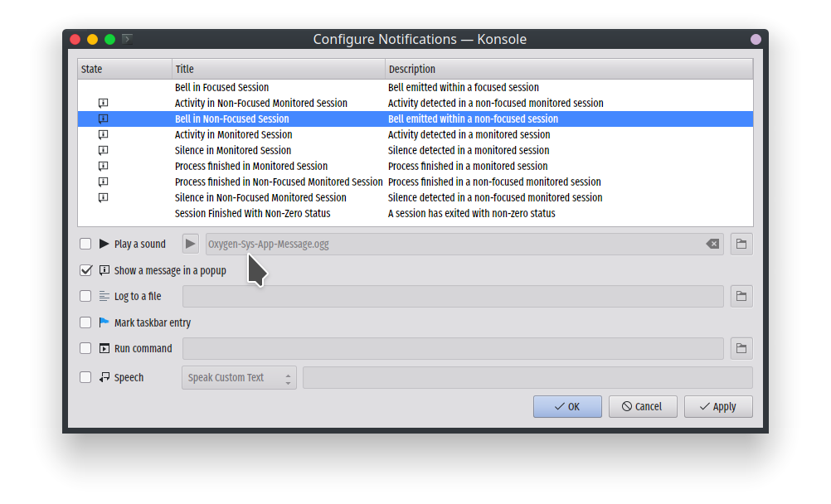Browse for a command to run

741,348
